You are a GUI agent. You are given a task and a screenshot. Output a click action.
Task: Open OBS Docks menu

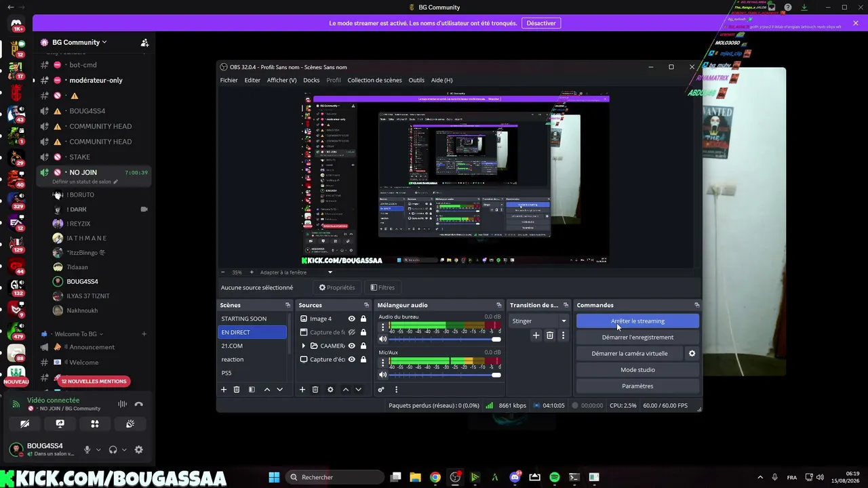click(x=311, y=80)
